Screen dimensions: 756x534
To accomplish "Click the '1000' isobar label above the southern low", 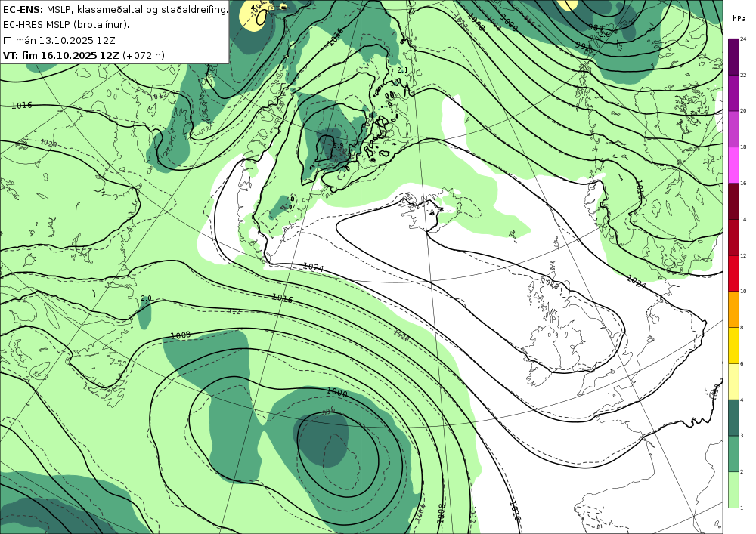I will (x=336, y=393).
